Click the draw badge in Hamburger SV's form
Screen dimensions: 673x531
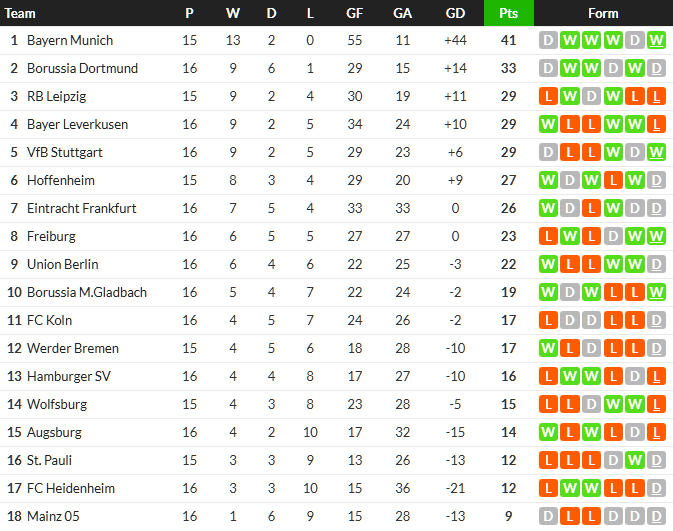point(635,377)
